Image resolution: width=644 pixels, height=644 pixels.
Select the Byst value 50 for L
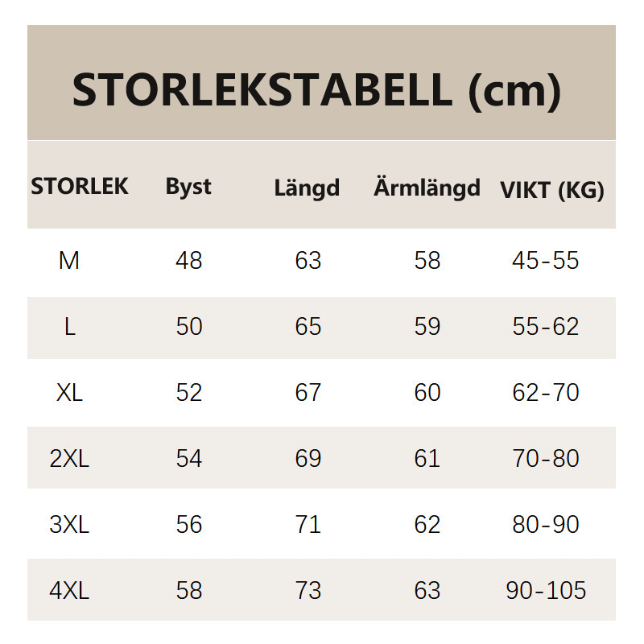pyautogui.click(x=189, y=327)
